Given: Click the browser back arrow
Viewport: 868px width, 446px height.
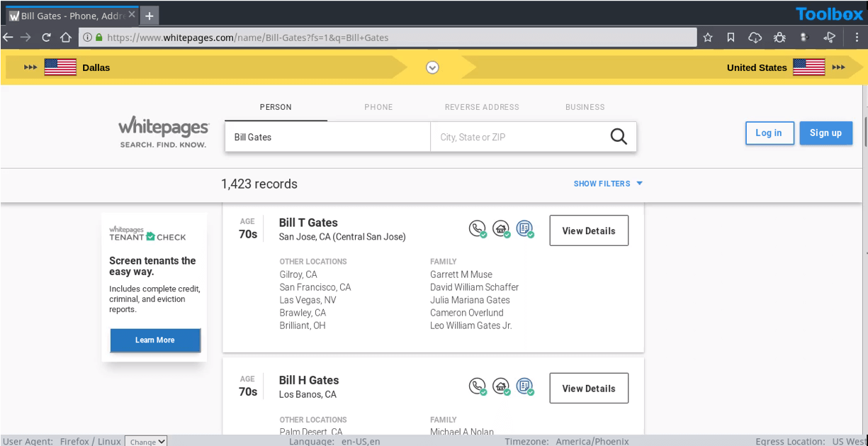Looking at the screenshot, I should pos(9,38).
